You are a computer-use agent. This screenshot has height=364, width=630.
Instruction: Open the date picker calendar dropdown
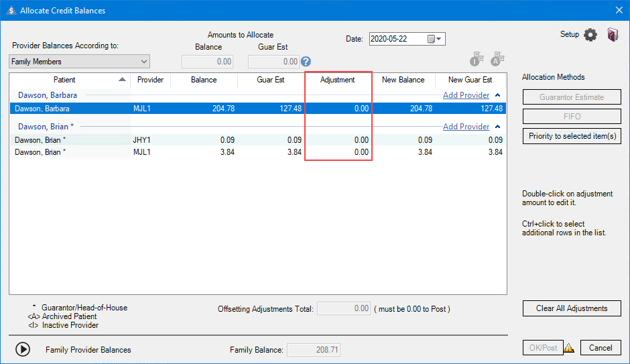tap(436, 39)
